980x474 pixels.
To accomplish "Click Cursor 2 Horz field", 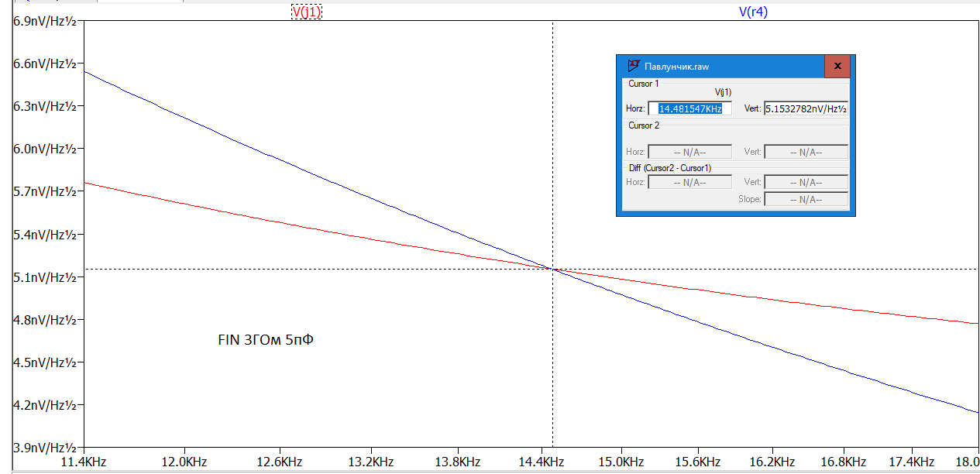I will click(x=689, y=152).
